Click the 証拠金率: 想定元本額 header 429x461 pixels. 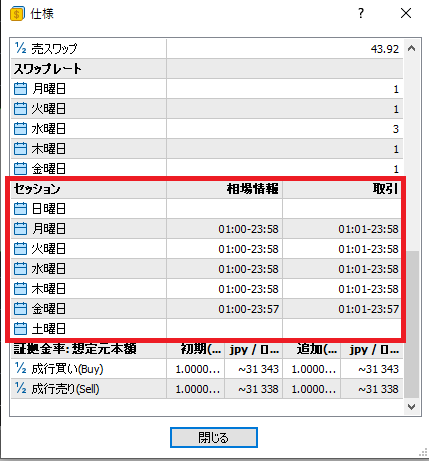tap(75, 349)
